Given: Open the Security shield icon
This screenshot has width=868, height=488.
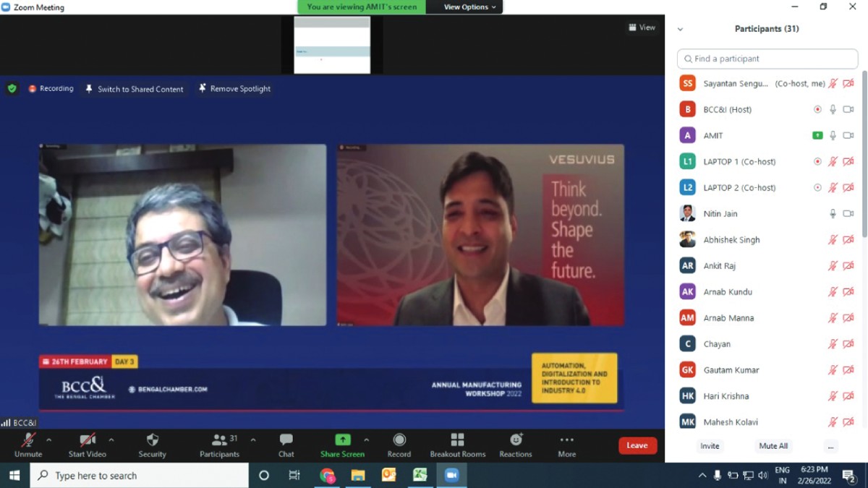Looking at the screenshot, I should coord(153,440).
